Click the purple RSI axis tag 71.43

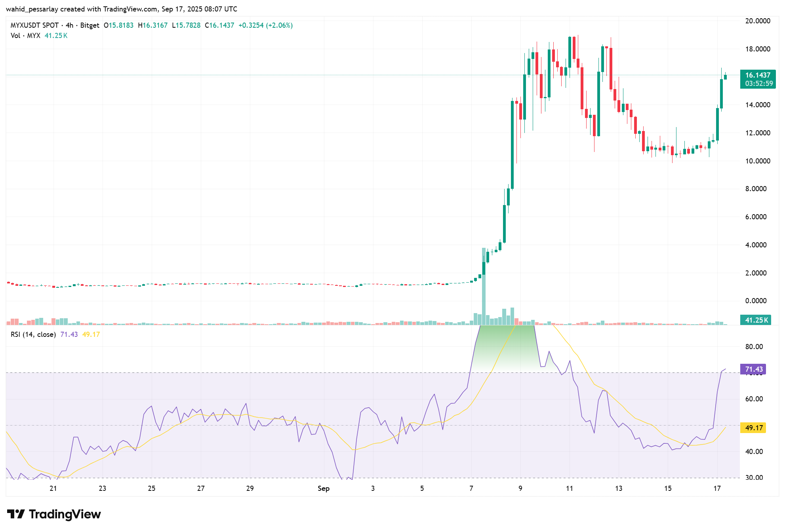[753, 369]
